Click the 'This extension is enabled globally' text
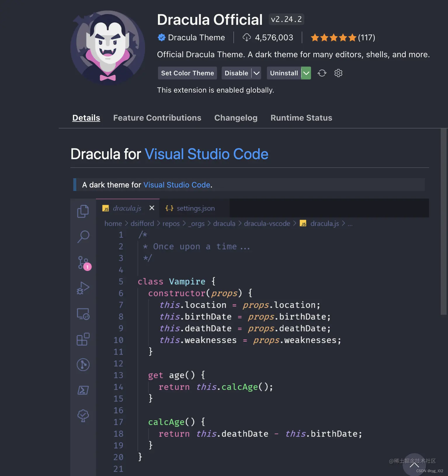 coord(216,90)
